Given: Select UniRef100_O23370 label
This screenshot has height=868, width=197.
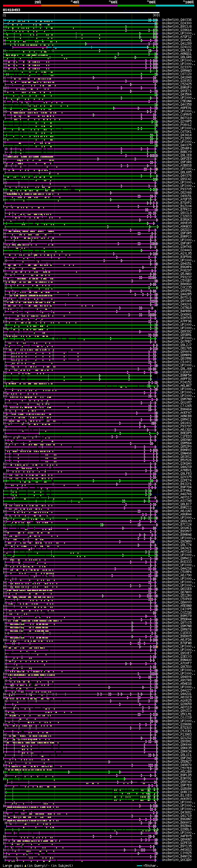Looking at the screenshot, I should 176,67.
